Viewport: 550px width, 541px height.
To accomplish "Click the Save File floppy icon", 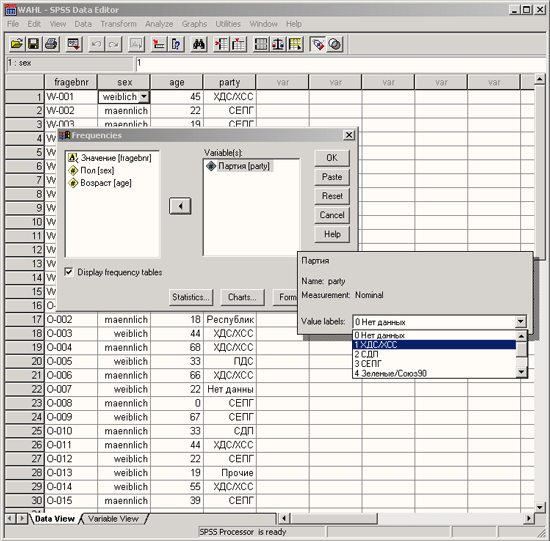I will [34, 44].
